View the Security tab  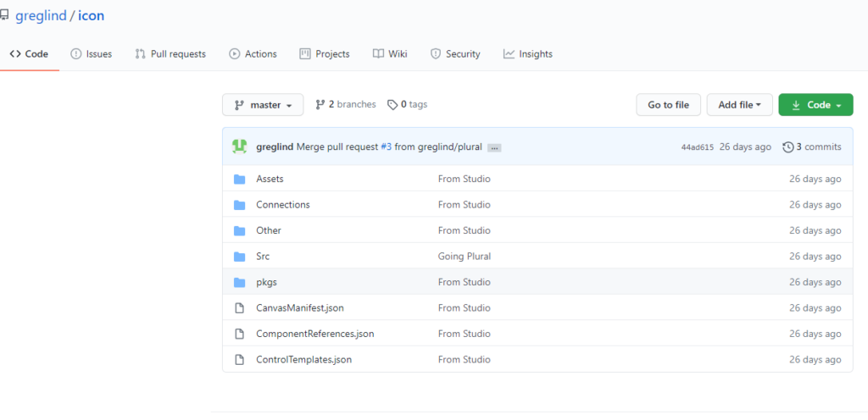click(455, 54)
